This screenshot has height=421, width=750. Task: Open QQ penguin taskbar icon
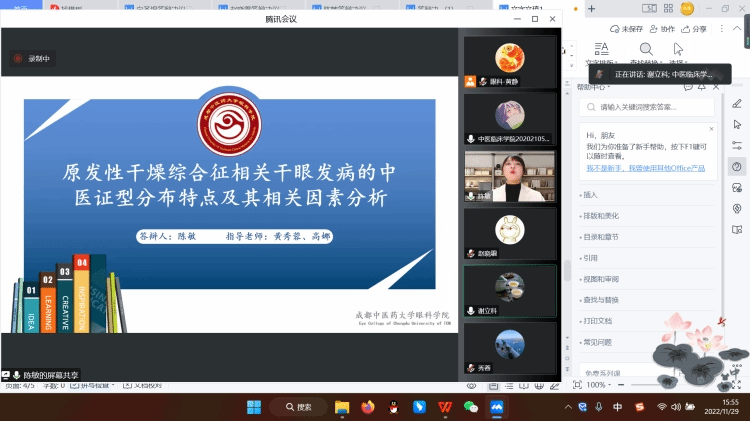tap(394, 407)
